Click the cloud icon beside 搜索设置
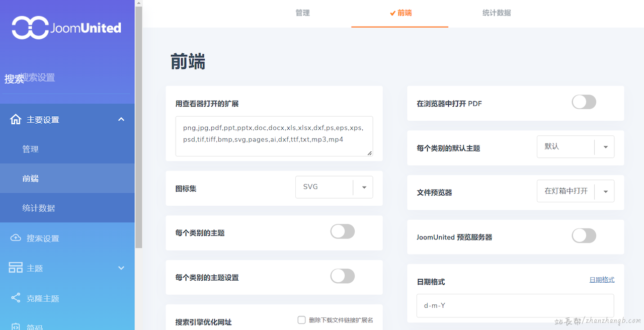Screen dimensions: 644x330 coord(16,238)
